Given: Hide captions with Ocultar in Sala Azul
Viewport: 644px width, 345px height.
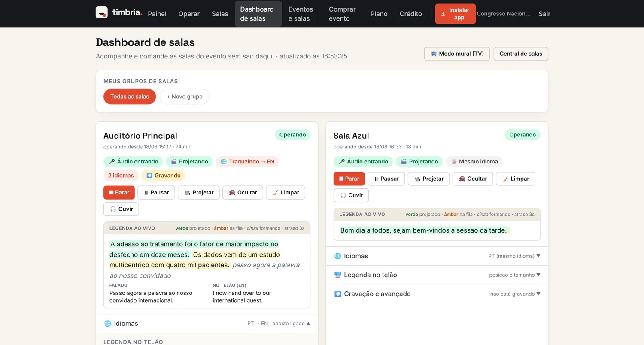Looking at the screenshot, I should click(473, 179).
